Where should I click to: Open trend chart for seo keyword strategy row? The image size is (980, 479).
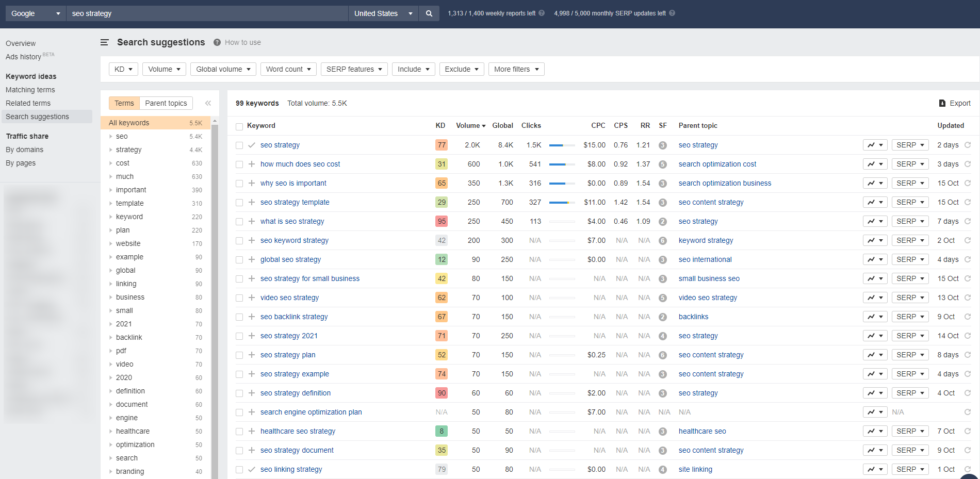(875, 240)
